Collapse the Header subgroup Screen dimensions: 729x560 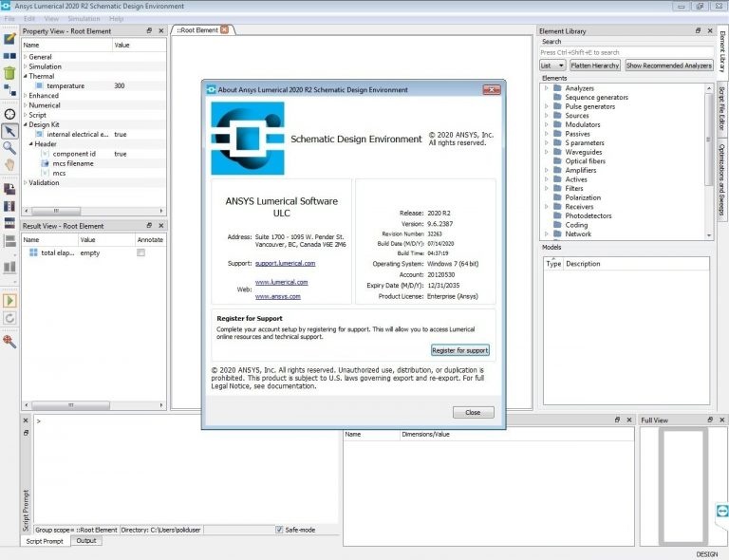(x=30, y=144)
